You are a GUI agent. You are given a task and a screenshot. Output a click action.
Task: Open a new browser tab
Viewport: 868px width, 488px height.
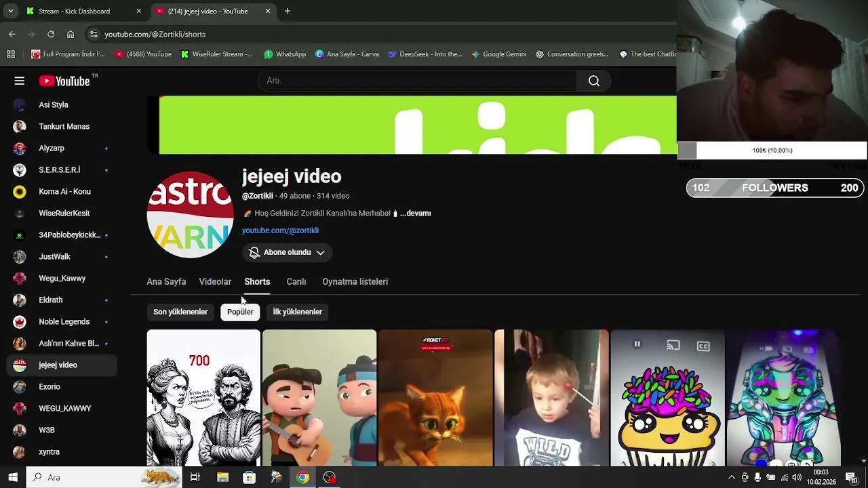[x=288, y=11]
